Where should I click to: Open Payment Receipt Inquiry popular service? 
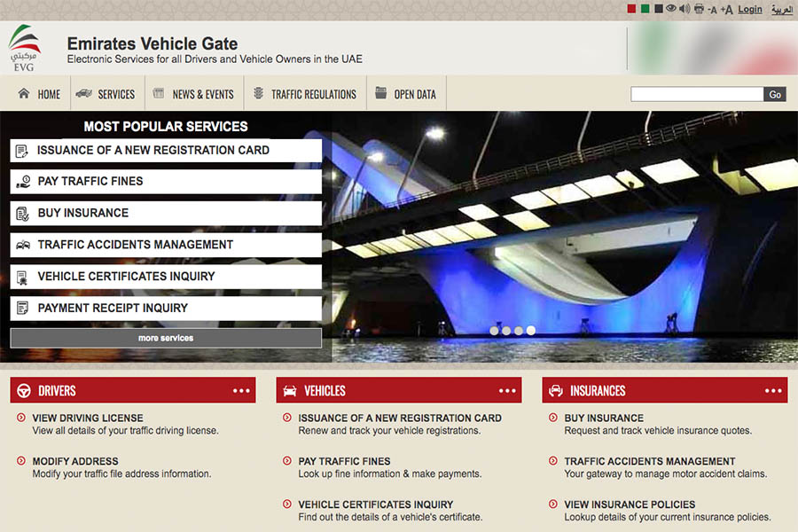166,309
